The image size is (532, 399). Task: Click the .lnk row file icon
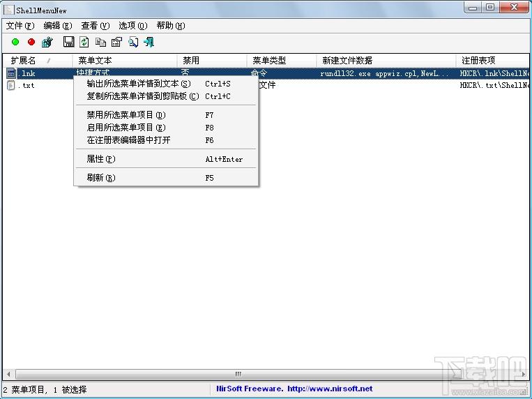[11, 73]
